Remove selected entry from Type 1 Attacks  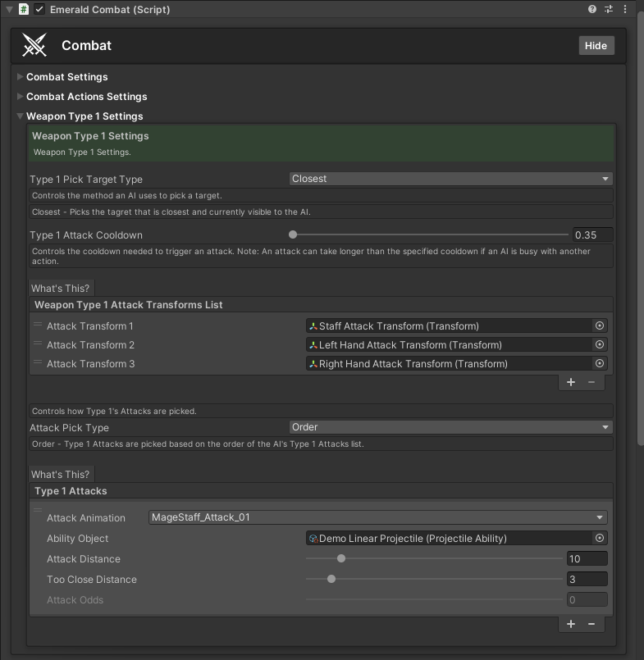[x=591, y=624]
